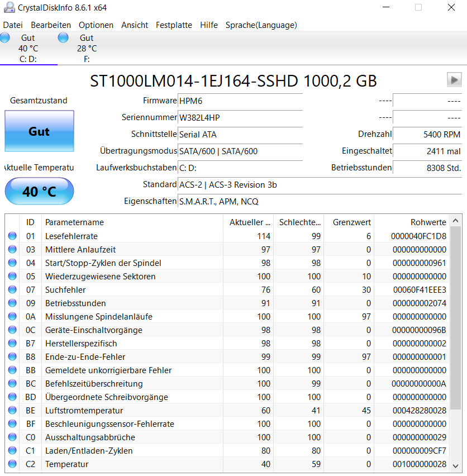Open the Bearbeiten menu

(51, 25)
